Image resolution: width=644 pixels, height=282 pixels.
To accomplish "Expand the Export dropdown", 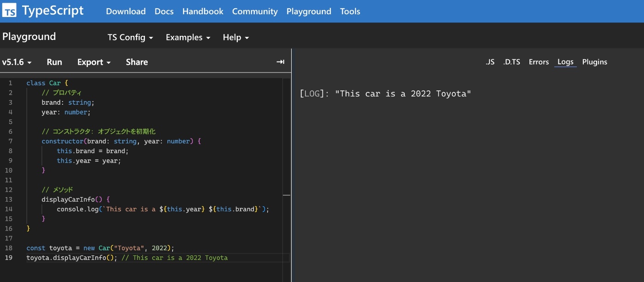I will point(94,62).
